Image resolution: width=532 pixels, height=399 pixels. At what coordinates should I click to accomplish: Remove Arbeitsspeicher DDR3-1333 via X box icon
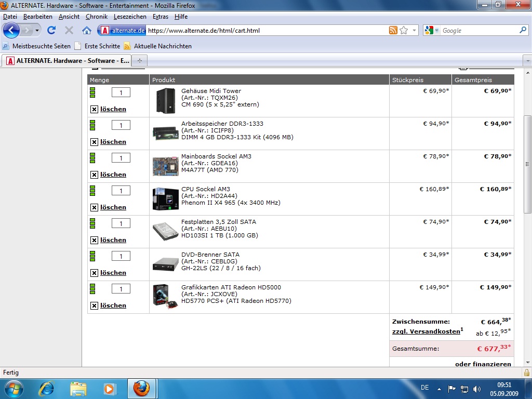[x=95, y=142]
